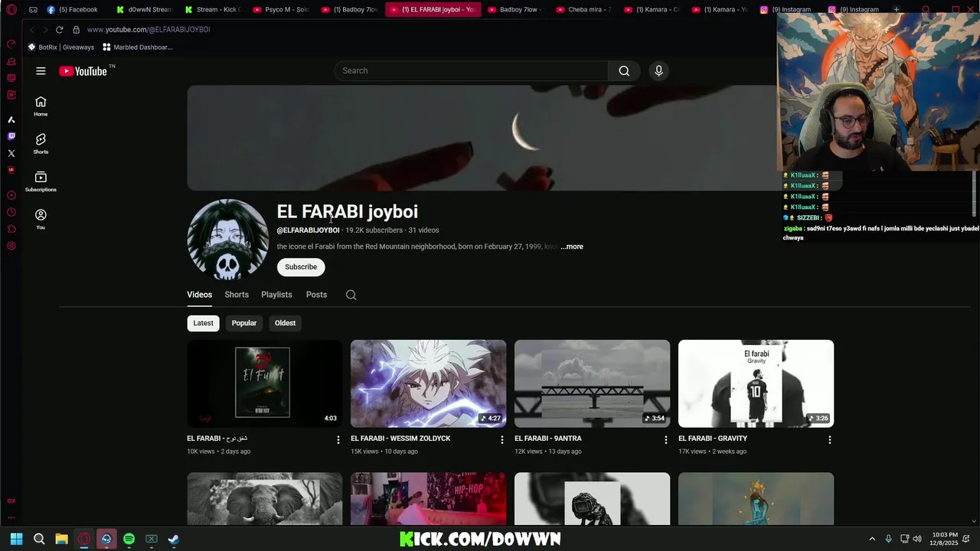This screenshot has width=980, height=551.
Task: Open options for GRAVITY video
Action: [829, 440]
